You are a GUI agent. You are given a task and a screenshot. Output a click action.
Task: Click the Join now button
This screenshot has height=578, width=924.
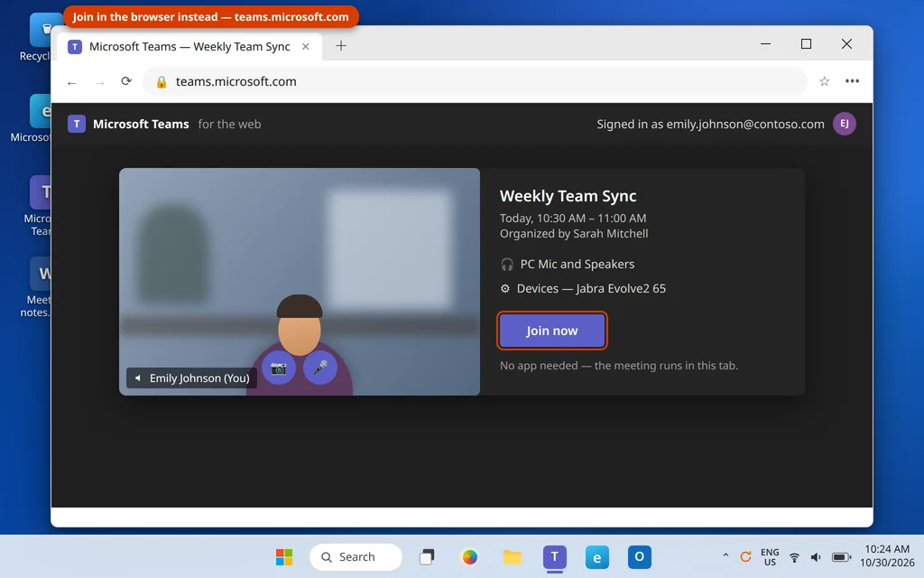pyautogui.click(x=551, y=331)
